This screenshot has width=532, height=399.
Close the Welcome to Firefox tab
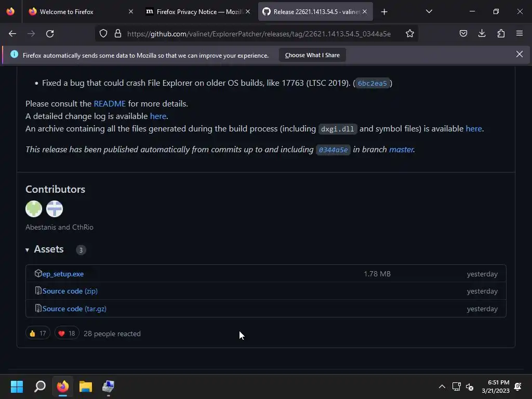pos(131,11)
